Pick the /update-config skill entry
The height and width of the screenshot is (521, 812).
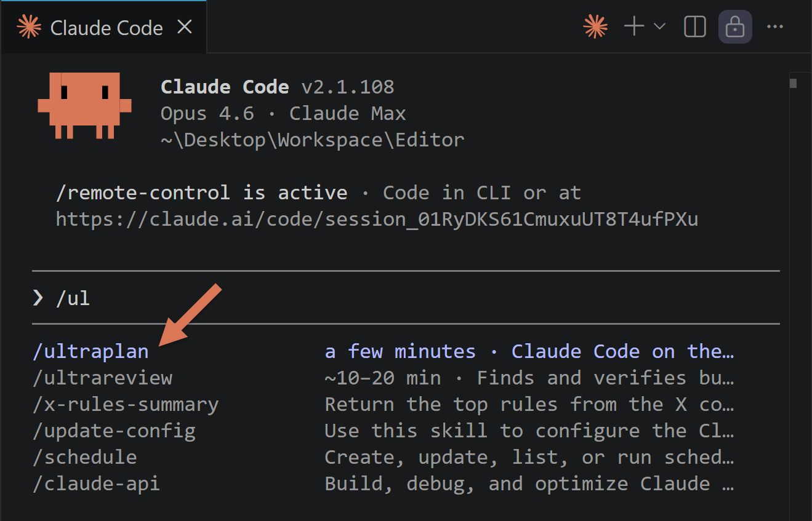coord(114,431)
